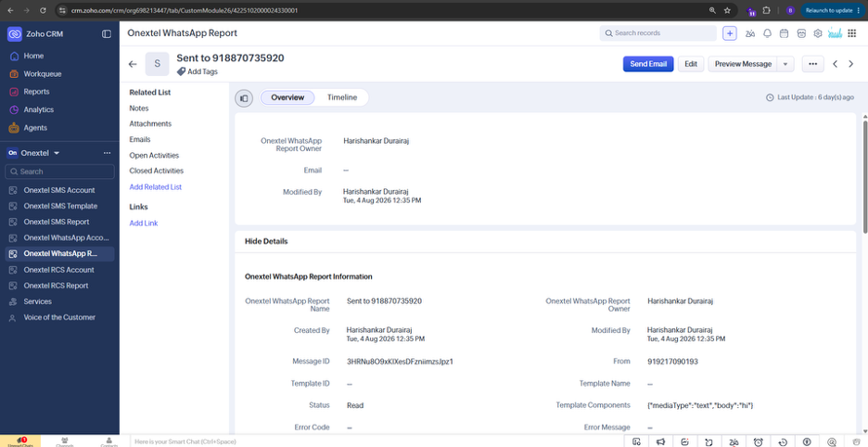Click the Add Tags tag icon
This screenshot has height=447, width=868.
181,71
